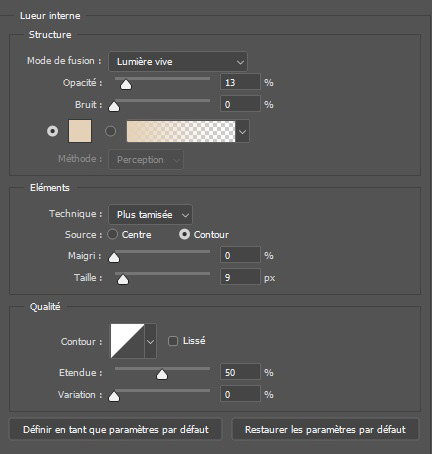Click the Opacité slider handle
432x454 pixels.
tap(126, 85)
